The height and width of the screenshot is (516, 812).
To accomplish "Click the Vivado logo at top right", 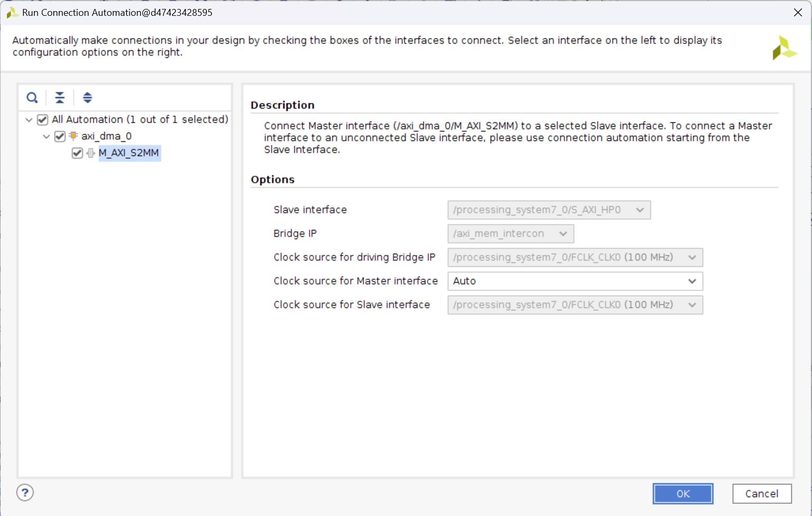I will (x=784, y=48).
